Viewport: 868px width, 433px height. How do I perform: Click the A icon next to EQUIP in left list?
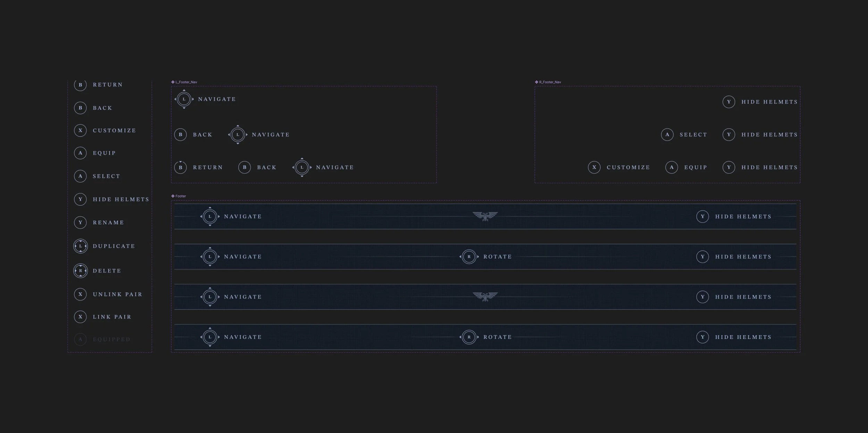pyautogui.click(x=80, y=153)
